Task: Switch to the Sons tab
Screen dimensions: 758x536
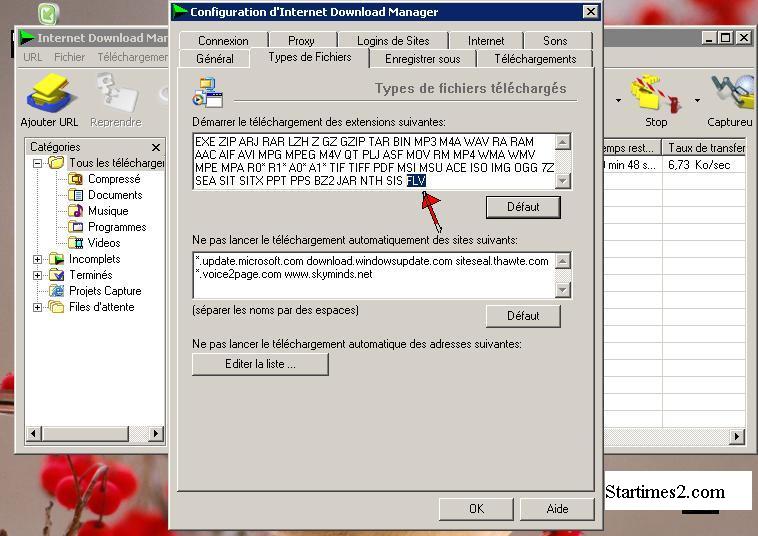Action: (555, 41)
